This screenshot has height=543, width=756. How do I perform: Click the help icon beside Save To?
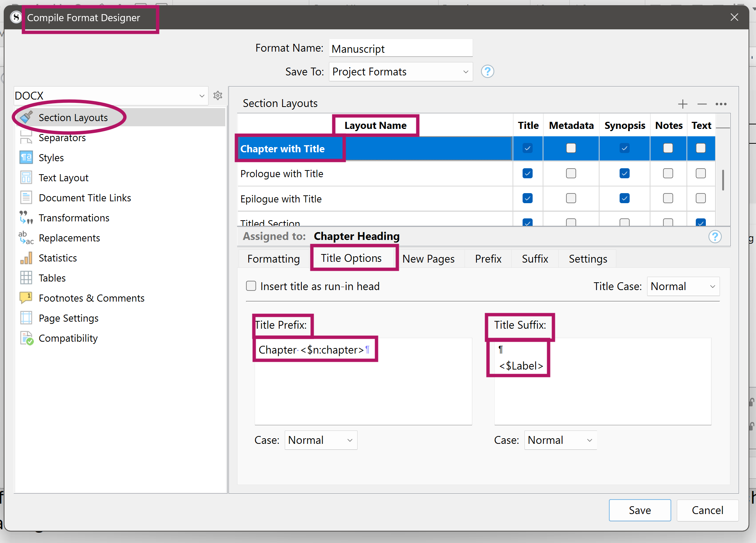pos(487,71)
